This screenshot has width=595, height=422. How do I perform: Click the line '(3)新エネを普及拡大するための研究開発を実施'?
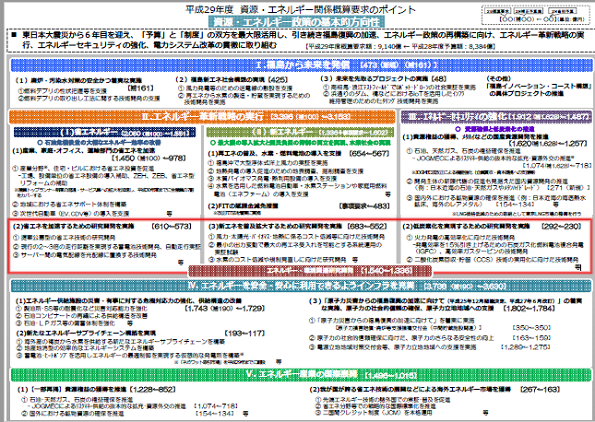pos(275,226)
